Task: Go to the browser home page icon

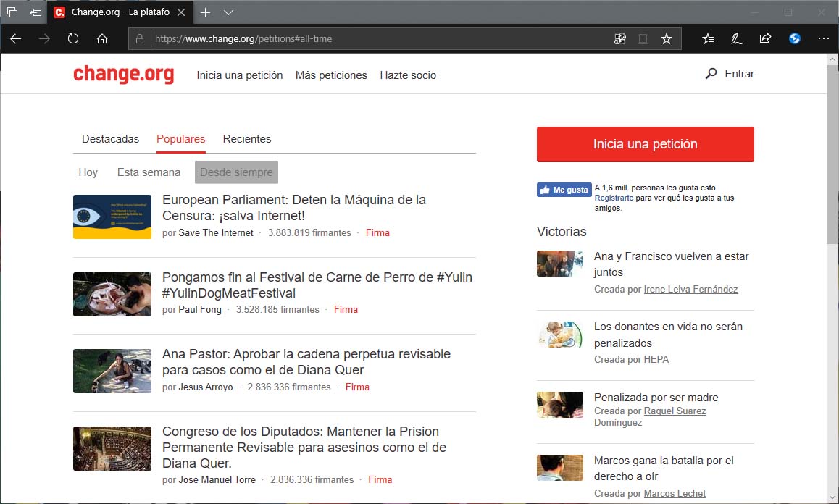Action: (102, 38)
